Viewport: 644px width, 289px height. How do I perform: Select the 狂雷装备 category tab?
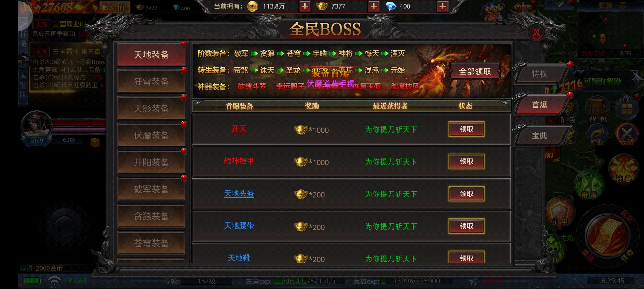[x=151, y=81]
